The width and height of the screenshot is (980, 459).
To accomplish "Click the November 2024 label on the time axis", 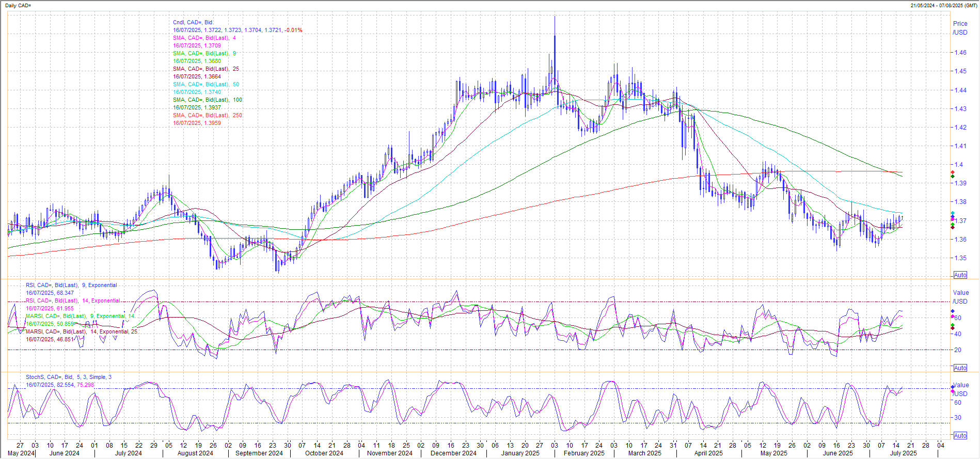I will (x=390, y=453).
